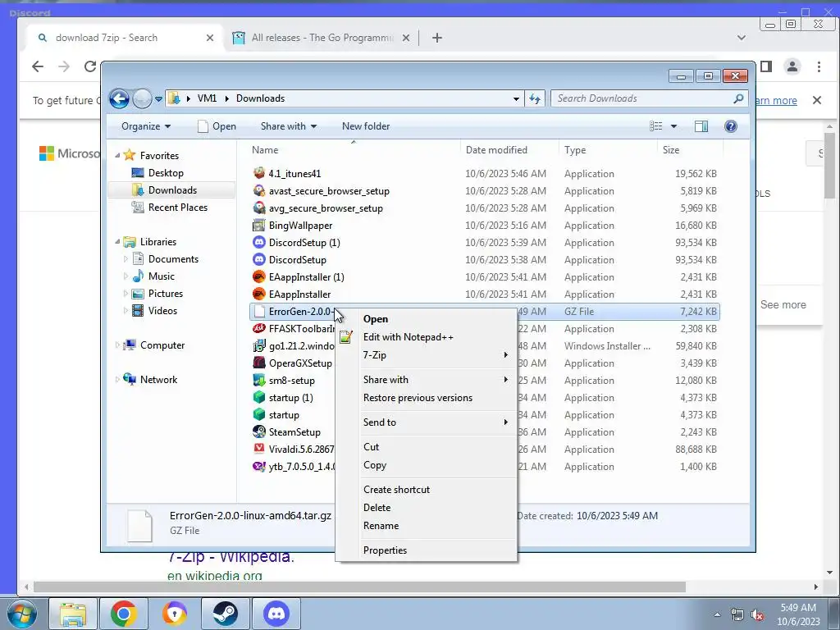Select the EAappInstaller (1) file icon
Viewport: 840px width, 630px height.
pos(259,277)
